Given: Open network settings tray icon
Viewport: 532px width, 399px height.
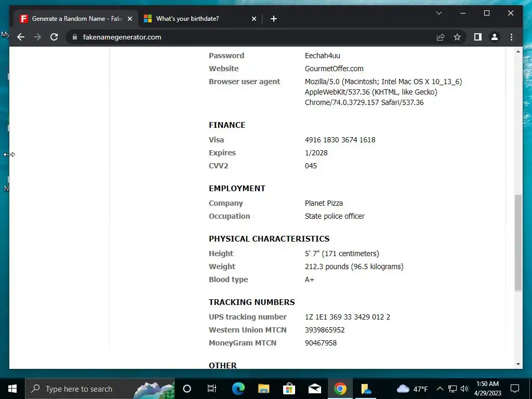Looking at the screenshot, I should tap(453, 389).
